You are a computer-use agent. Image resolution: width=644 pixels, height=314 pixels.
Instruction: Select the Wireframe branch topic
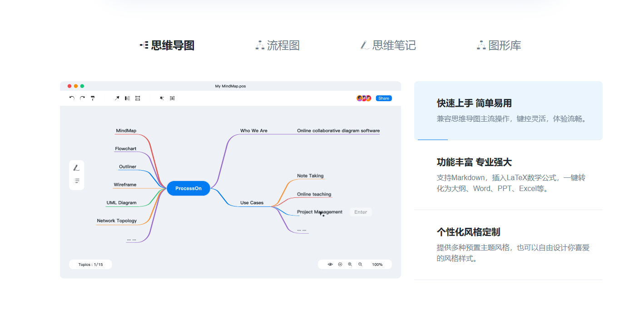[x=125, y=185]
